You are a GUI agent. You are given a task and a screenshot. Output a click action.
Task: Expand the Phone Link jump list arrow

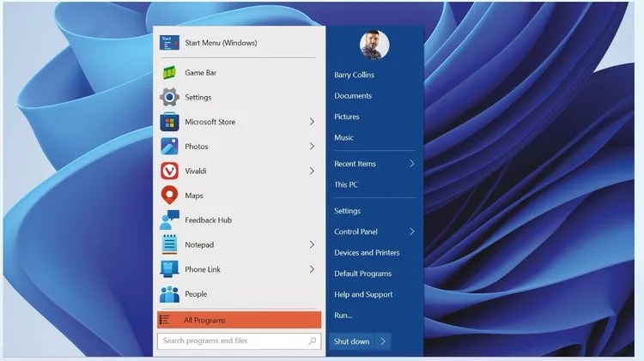click(312, 269)
